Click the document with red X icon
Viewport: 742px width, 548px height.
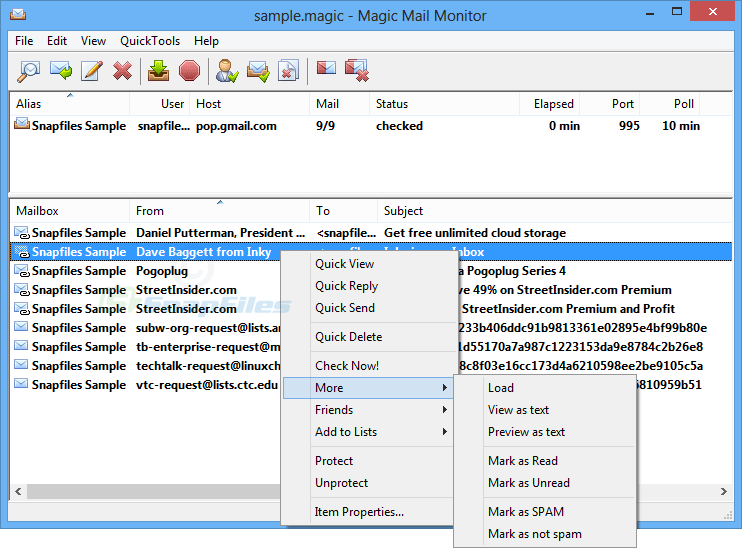288,71
